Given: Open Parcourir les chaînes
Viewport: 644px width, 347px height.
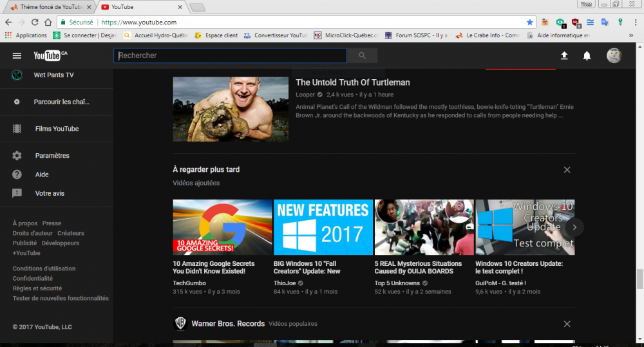Looking at the screenshot, I should coord(61,102).
